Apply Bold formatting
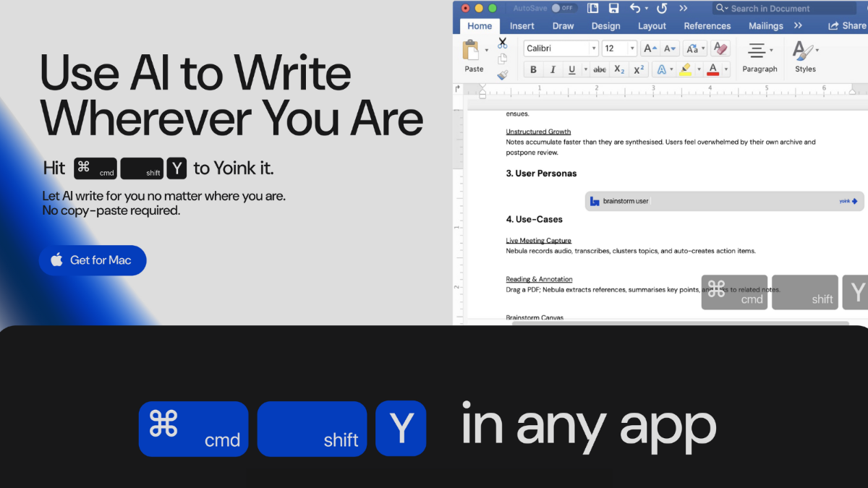 tap(534, 69)
